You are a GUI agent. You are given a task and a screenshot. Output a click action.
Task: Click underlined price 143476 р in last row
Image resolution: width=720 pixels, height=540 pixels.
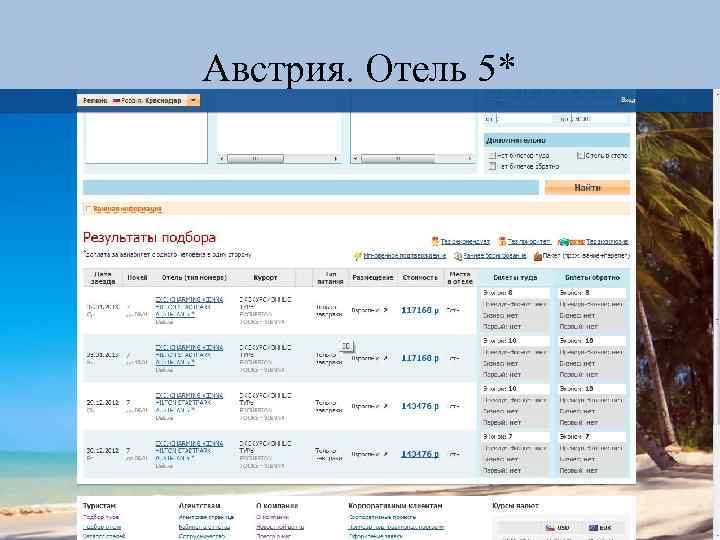tap(420, 454)
